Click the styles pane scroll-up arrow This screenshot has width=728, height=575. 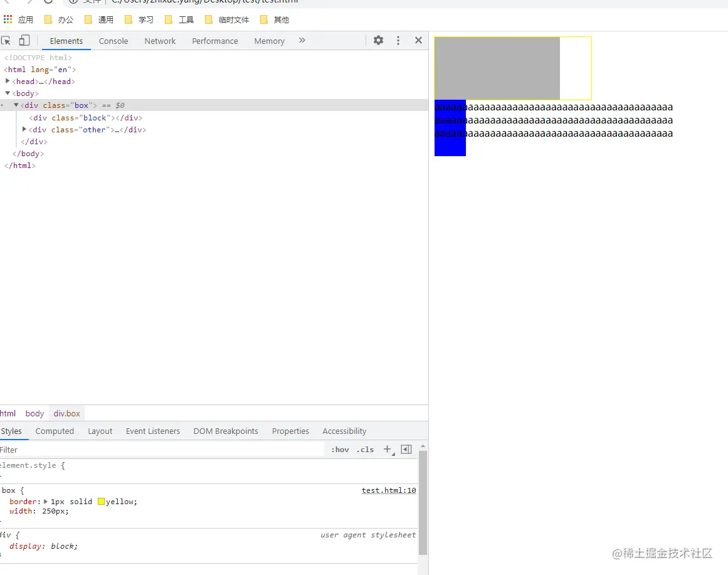pyautogui.click(x=423, y=446)
